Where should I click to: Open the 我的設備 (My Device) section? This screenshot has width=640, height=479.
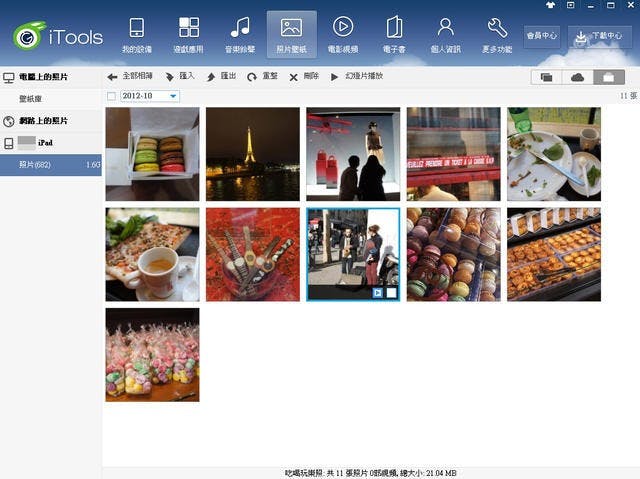coord(136,34)
